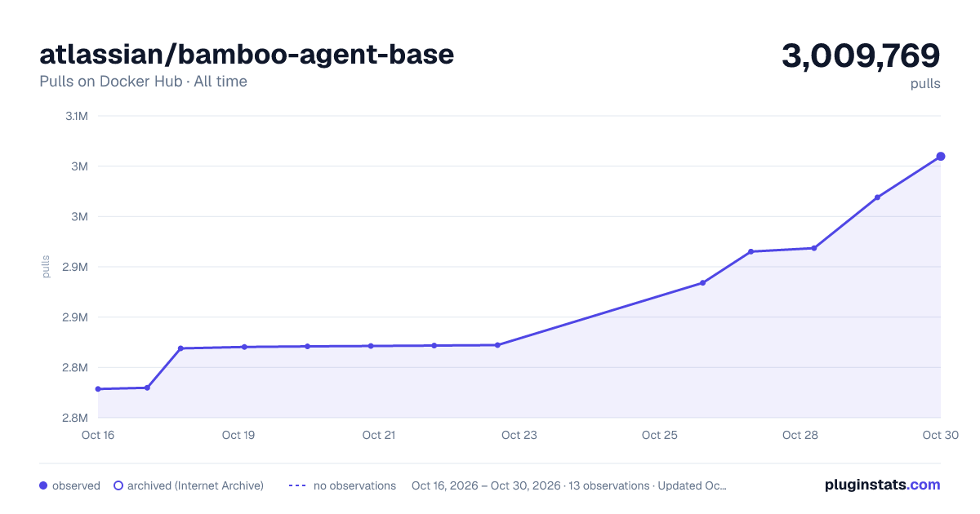Click the 'Oct 23' x-axis label
The width and height of the screenshot is (980, 514).
click(519, 435)
